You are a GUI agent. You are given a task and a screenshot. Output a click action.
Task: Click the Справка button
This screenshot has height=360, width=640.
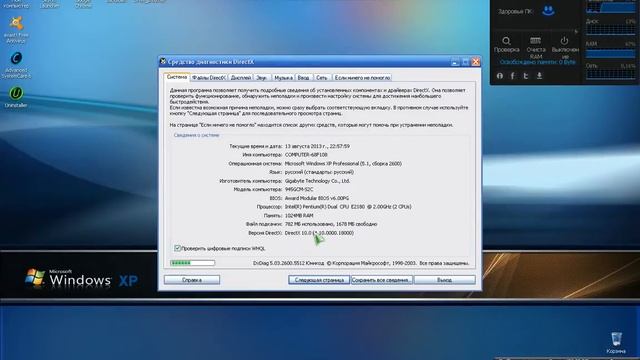192,280
